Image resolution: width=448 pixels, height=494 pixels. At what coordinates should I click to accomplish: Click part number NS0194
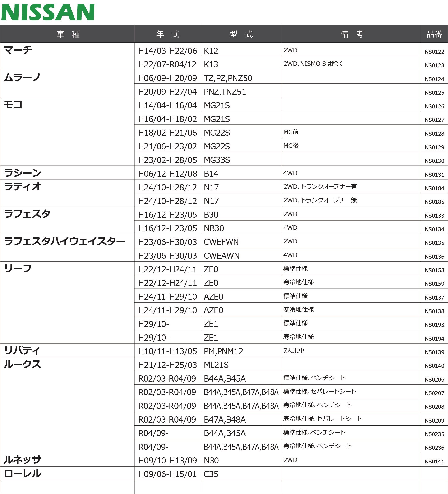click(434, 339)
